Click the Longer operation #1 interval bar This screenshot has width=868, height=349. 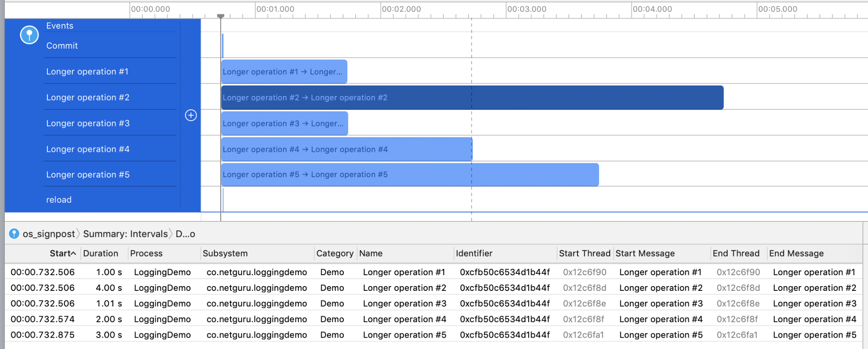[x=284, y=72]
